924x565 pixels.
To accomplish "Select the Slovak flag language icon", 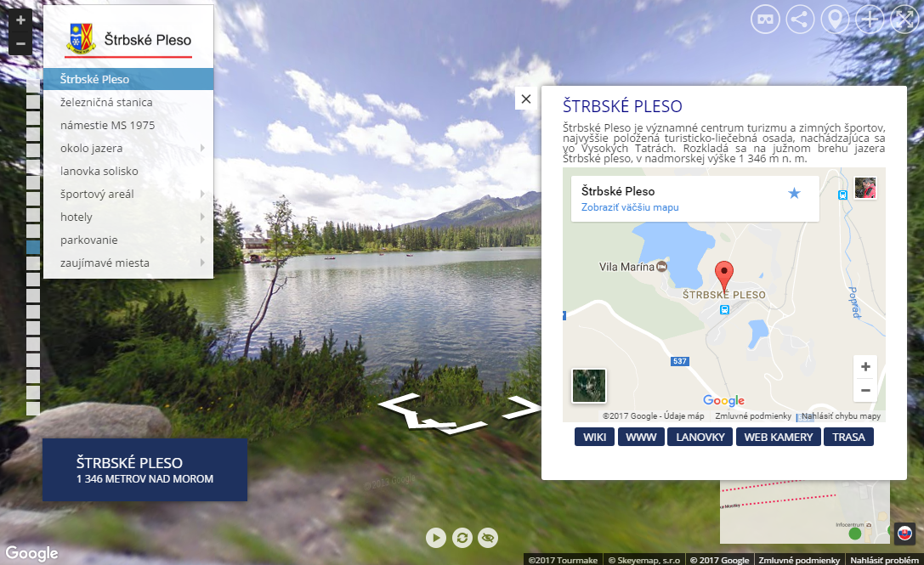I will coord(904,534).
